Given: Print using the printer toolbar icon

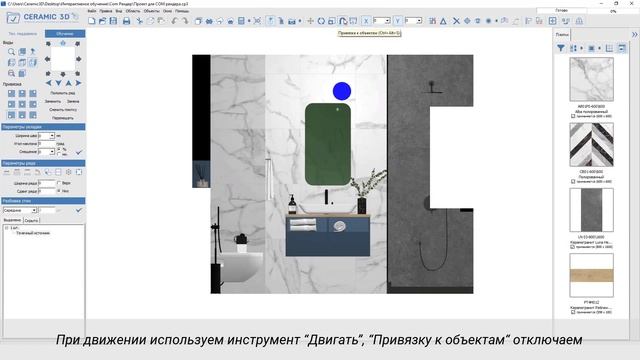Looking at the screenshot, I should click(127, 21).
